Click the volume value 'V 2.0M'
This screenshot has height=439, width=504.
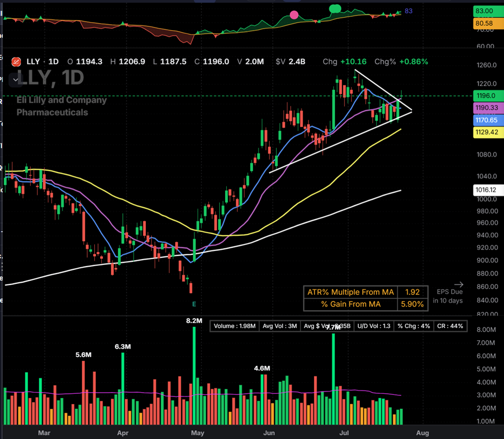(250, 62)
